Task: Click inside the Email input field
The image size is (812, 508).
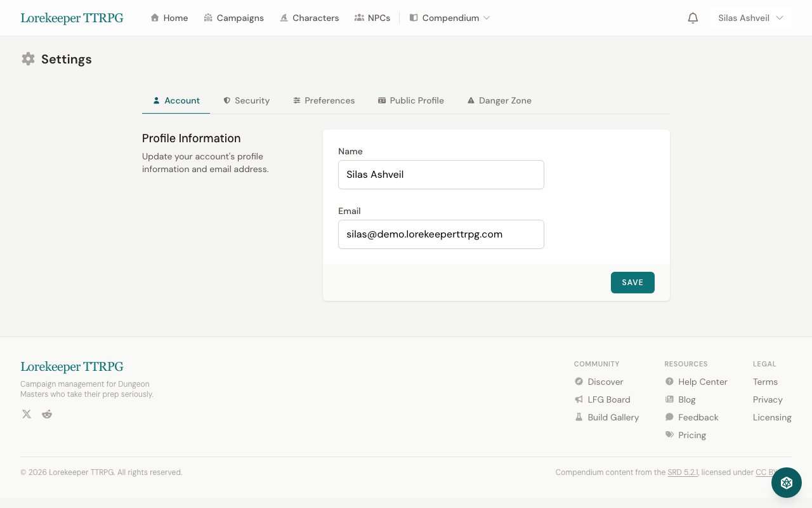Action: point(441,234)
